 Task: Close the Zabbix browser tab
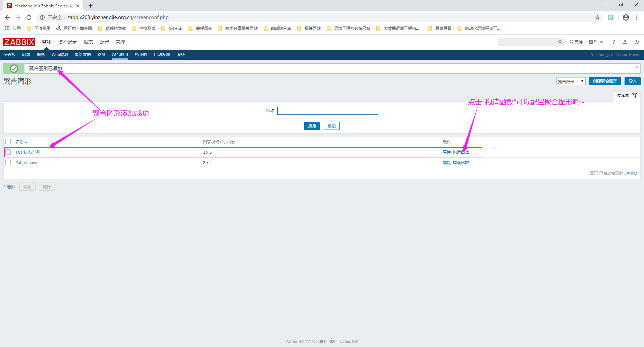coord(78,6)
